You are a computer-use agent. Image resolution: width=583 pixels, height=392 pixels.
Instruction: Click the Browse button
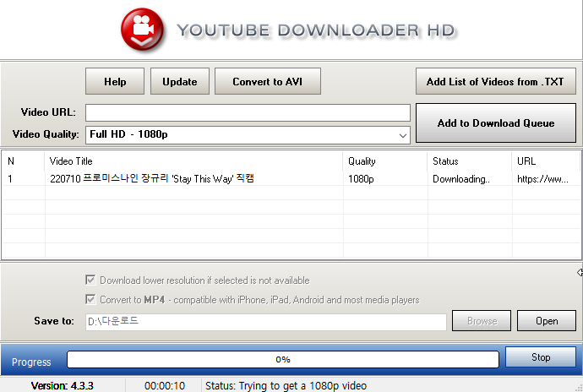point(482,320)
